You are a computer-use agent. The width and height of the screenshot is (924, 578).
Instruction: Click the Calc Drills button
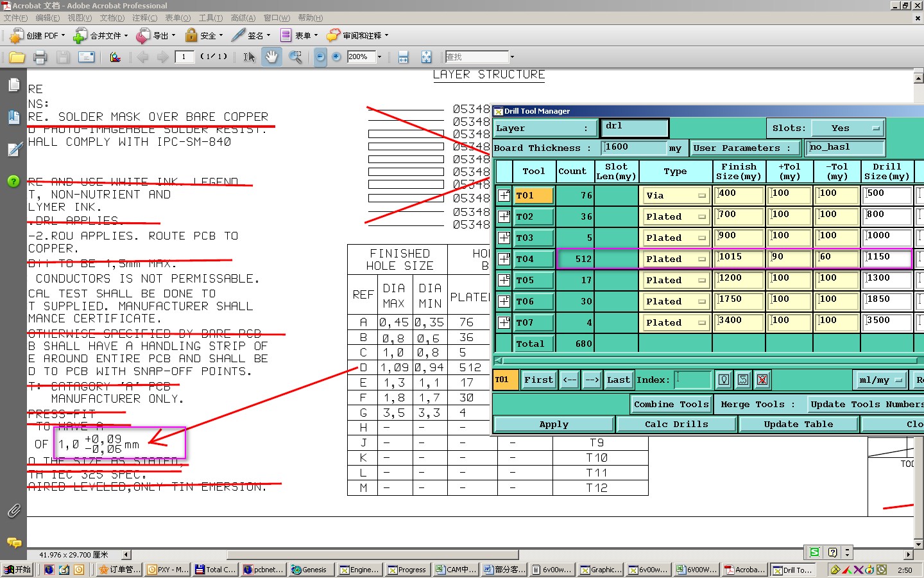(676, 425)
